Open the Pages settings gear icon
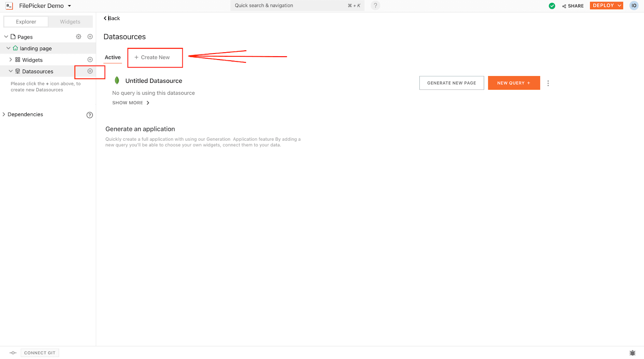This screenshot has width=644, height=359. click(78, 37)
